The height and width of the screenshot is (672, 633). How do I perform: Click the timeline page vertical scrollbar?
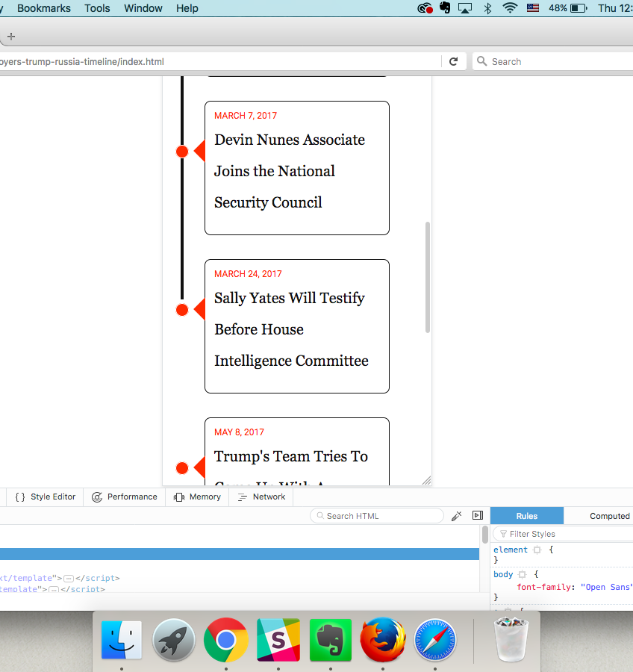tap(428, 276)
